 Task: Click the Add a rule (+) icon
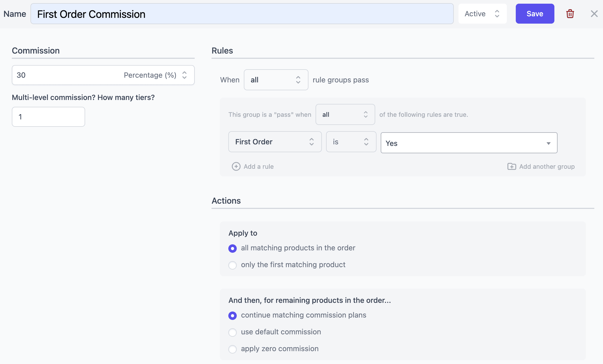pyautogui.click(x=236, y=166)
